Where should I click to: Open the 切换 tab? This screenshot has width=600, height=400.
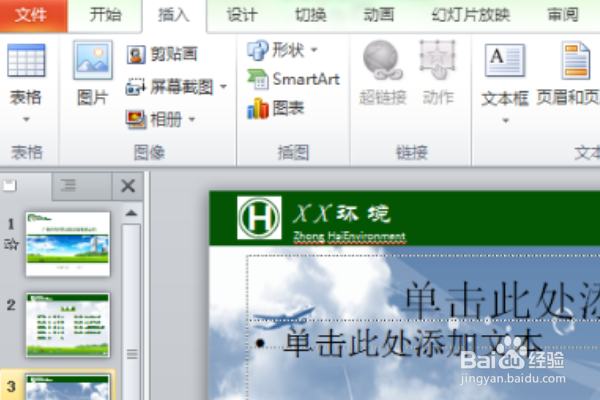coord(310,15)
